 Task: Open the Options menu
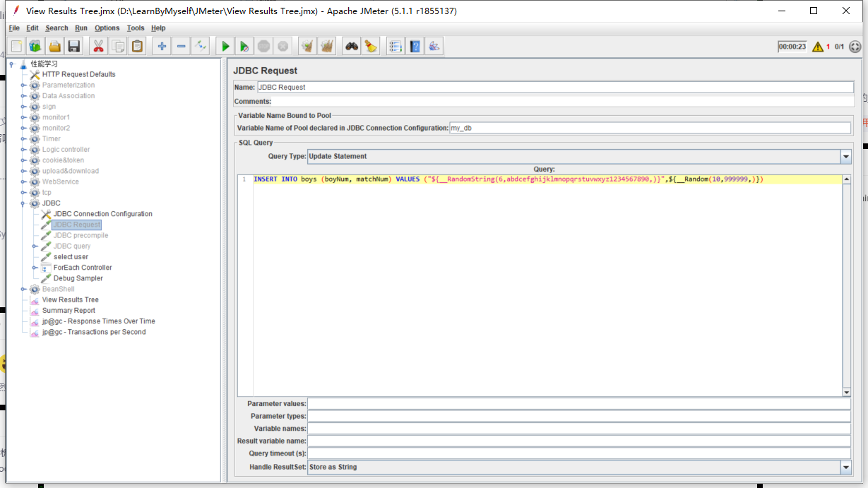pos(107,28)
